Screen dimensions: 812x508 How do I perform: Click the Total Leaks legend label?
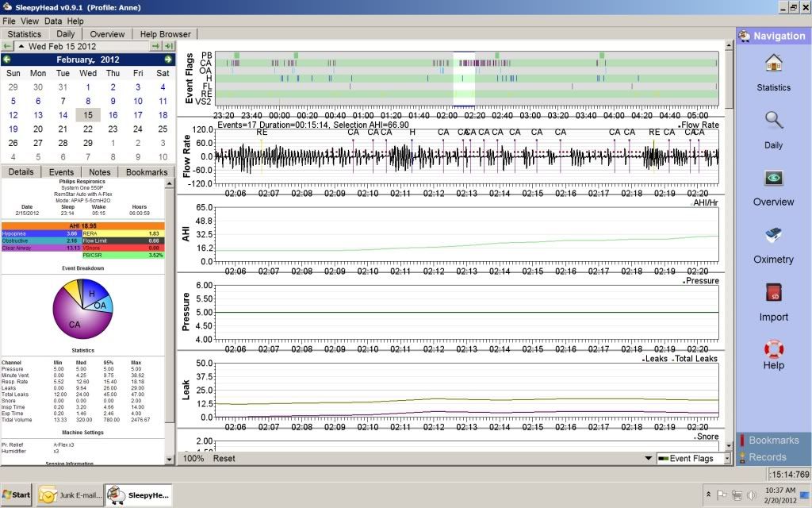[x=695, y=359]
